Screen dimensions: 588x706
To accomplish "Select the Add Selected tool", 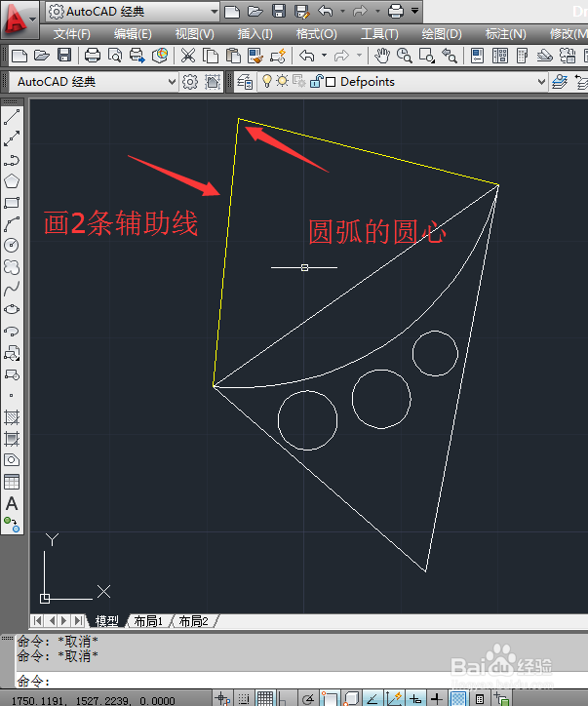I will click(x=12, y=525).
